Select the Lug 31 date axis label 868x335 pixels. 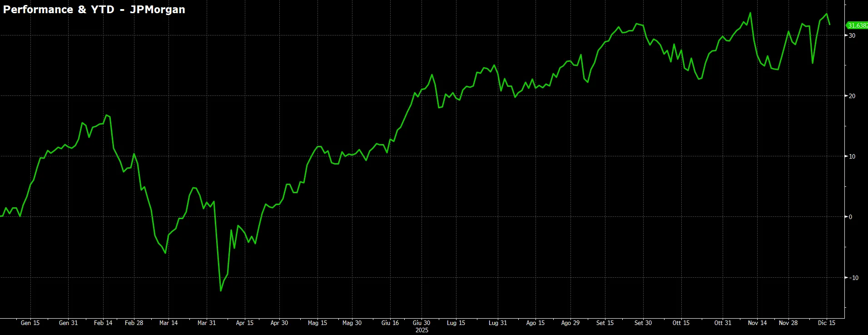point(498,323)
